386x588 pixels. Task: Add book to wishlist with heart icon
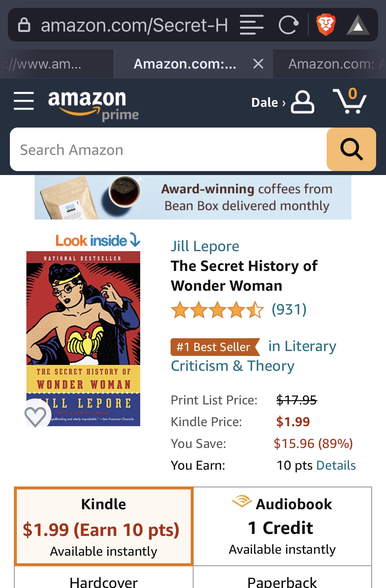(36, 416)
